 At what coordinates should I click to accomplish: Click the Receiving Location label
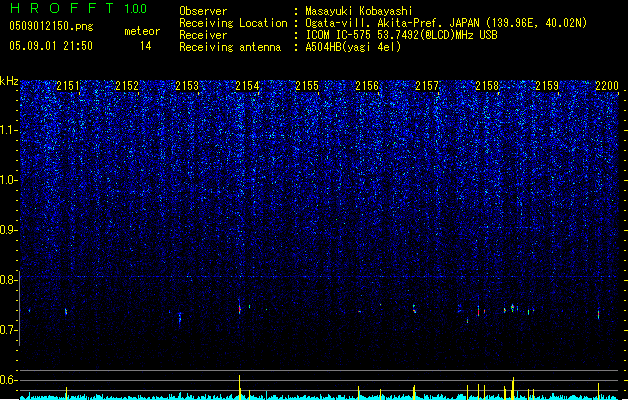(x=233, y=23)
